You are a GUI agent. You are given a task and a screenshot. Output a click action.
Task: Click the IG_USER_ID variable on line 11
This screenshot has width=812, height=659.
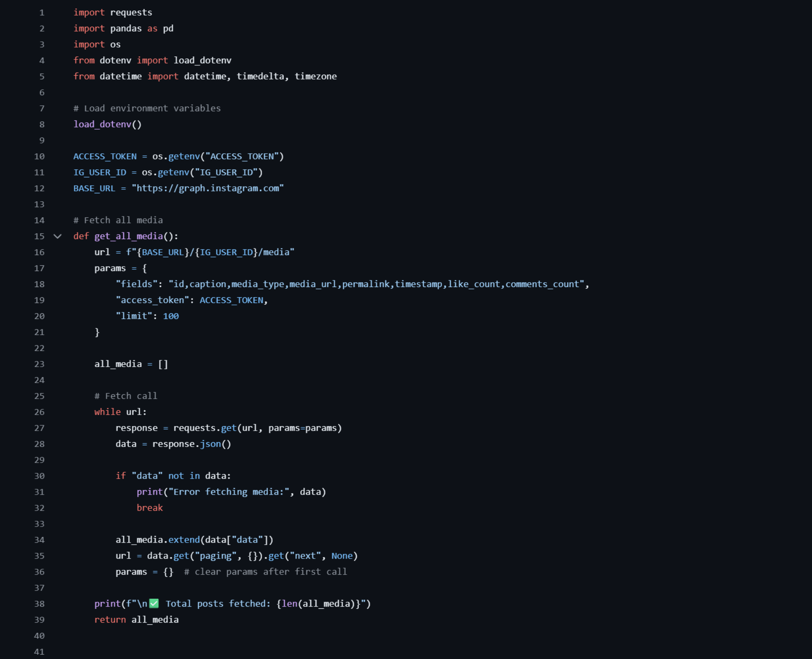coord(100,172)
